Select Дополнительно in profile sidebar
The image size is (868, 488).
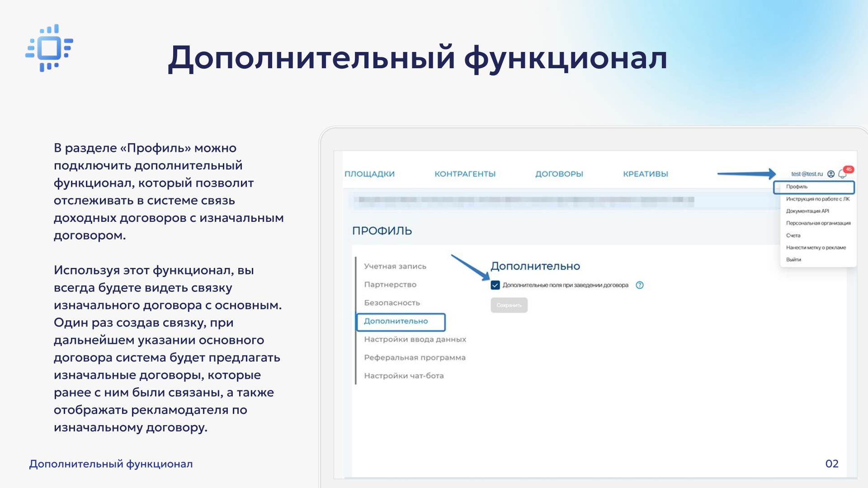coord(396,321)
